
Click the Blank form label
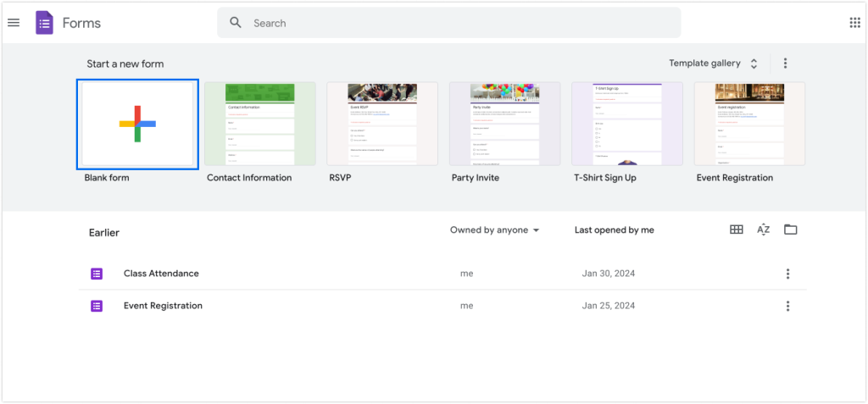point(107,178)
